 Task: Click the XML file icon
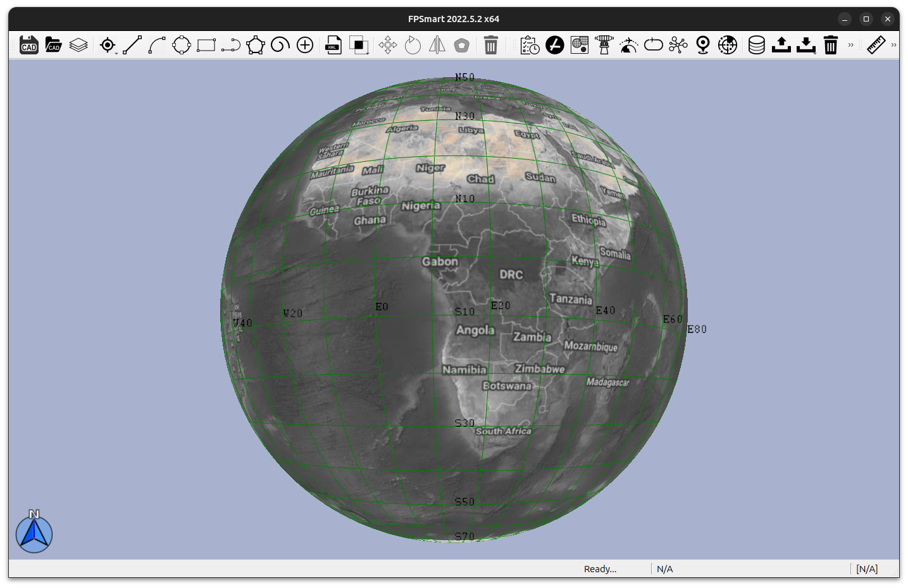333,45
